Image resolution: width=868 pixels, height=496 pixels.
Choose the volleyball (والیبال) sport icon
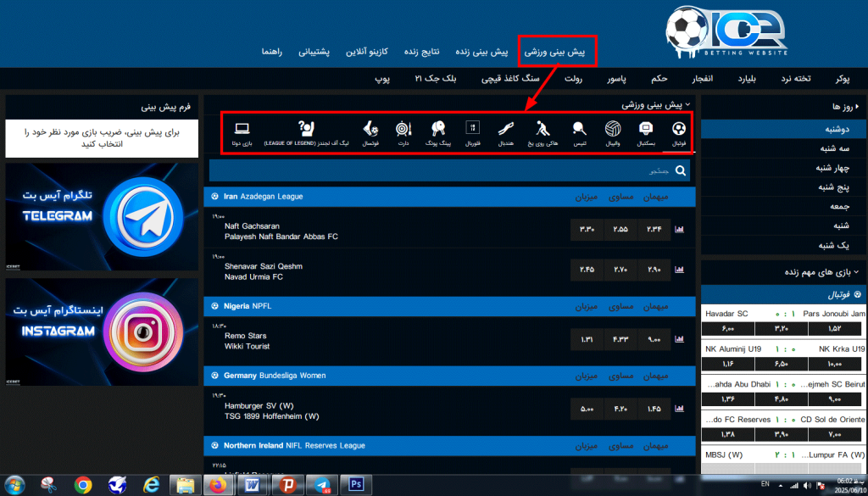click(x=613, y=132)
